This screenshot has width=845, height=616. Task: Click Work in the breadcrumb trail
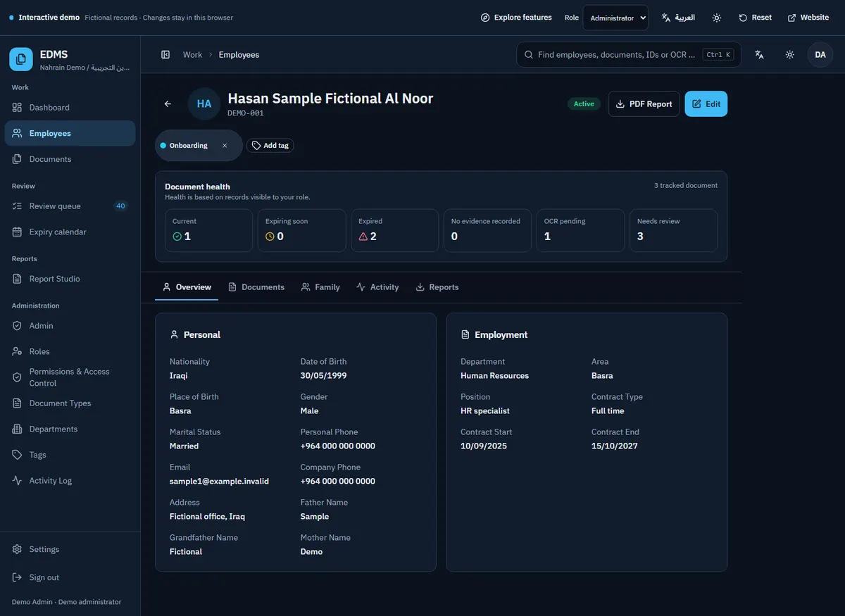click(192, 55)
